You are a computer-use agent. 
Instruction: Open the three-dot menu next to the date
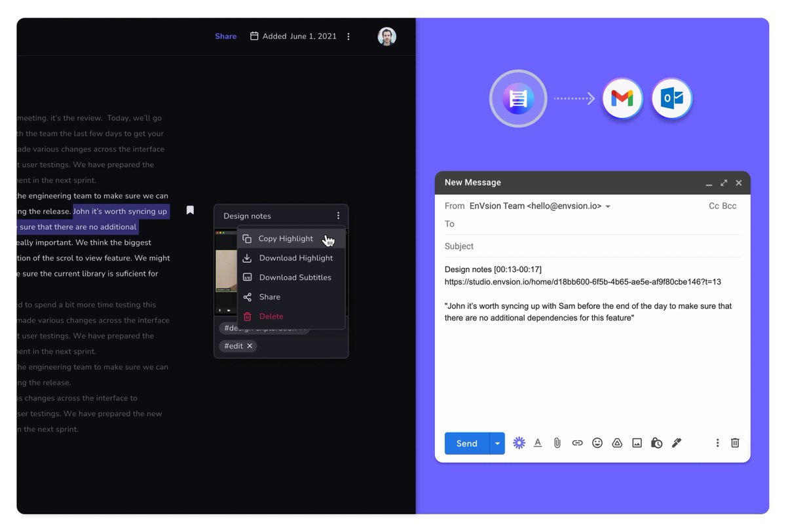click(348, 37)
